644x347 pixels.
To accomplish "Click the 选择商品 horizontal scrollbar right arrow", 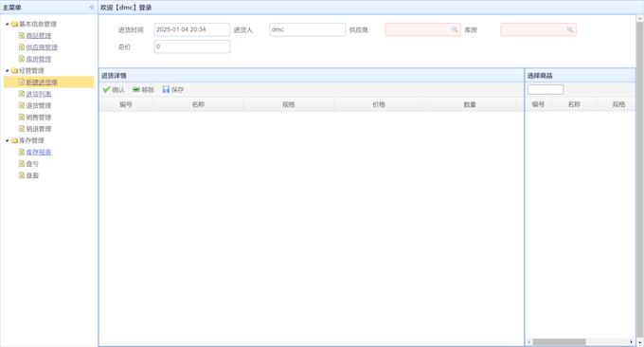I will tap(632, 342).
